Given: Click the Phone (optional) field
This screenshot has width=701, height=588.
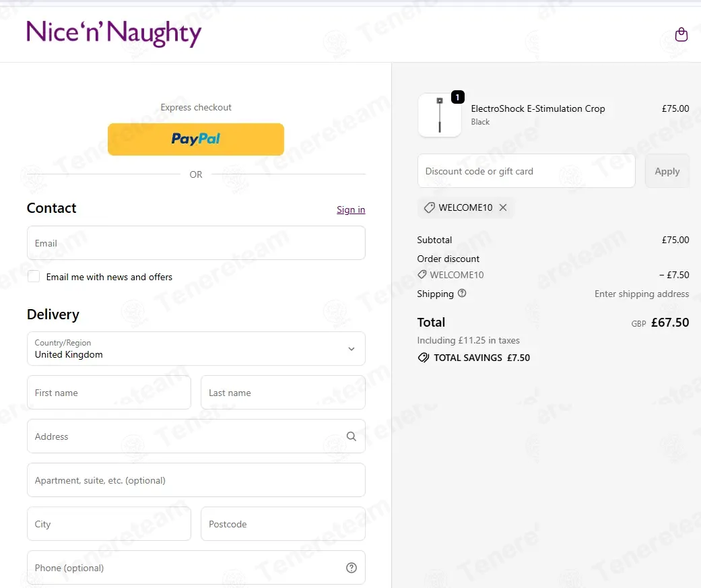Looking at the screenshot, I should click(196, 568).
